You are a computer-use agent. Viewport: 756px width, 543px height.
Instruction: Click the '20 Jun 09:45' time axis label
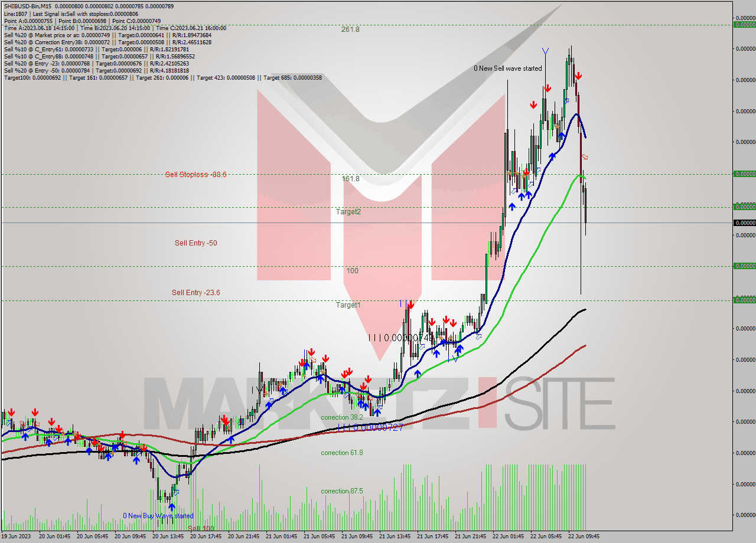[x=131, y=537]
